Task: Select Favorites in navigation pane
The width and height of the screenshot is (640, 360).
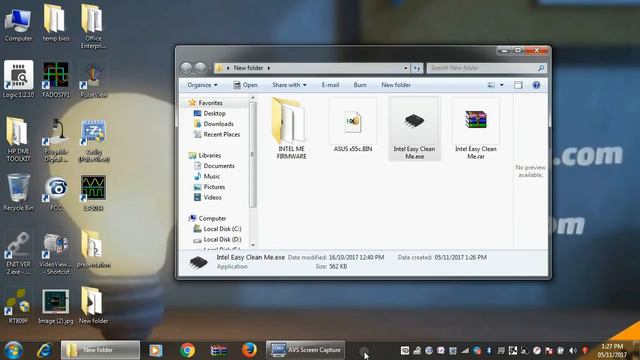Action: [x=210, y=103]
